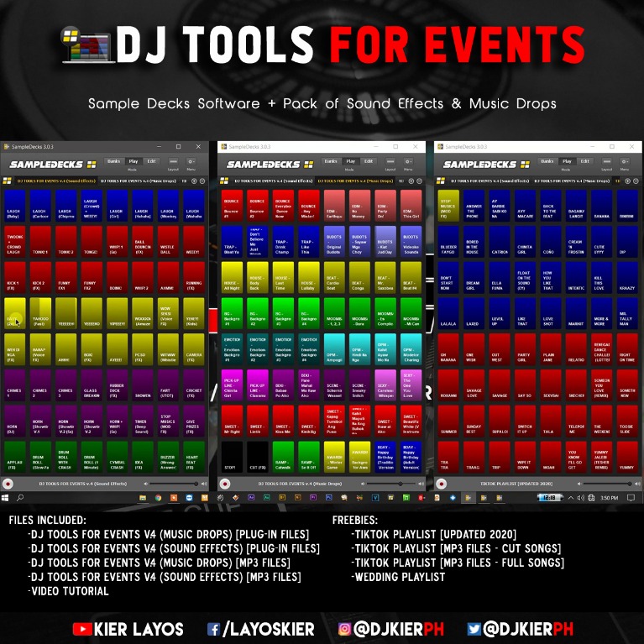Open system tray volume speaker icon
Screen dimensions: 644x644
tap(581, 498)
